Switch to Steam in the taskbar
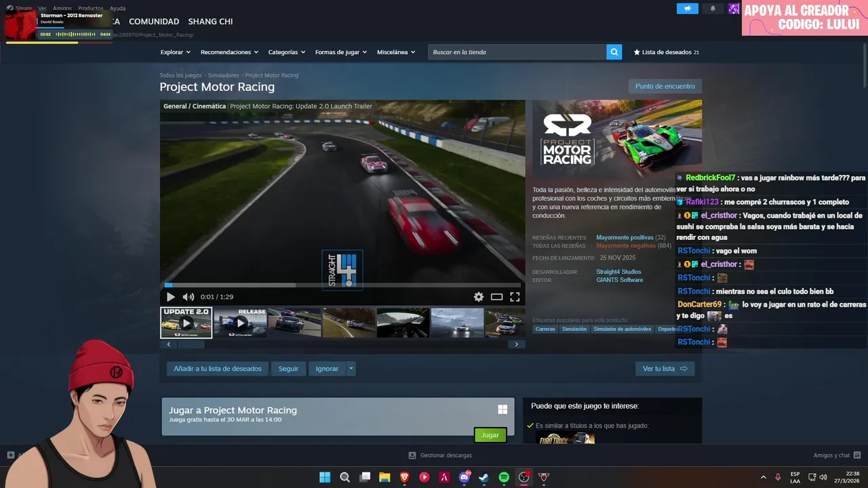 pos(484,477)
